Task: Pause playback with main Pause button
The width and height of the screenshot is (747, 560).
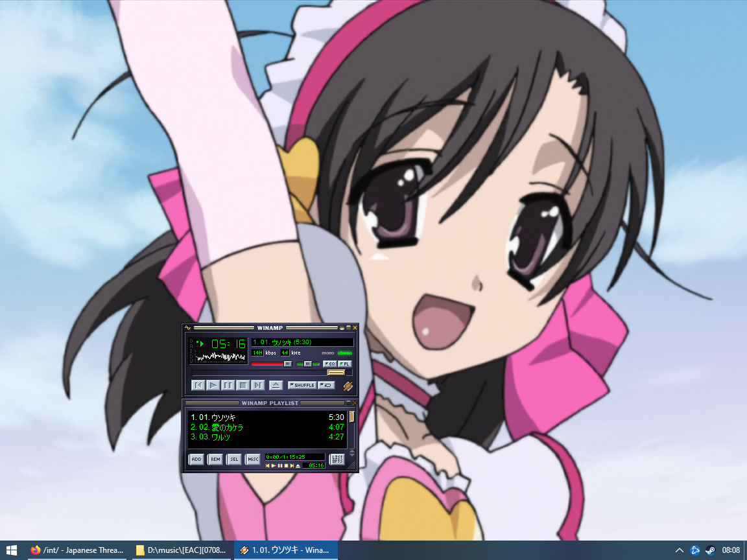Action: pos(228,385)
